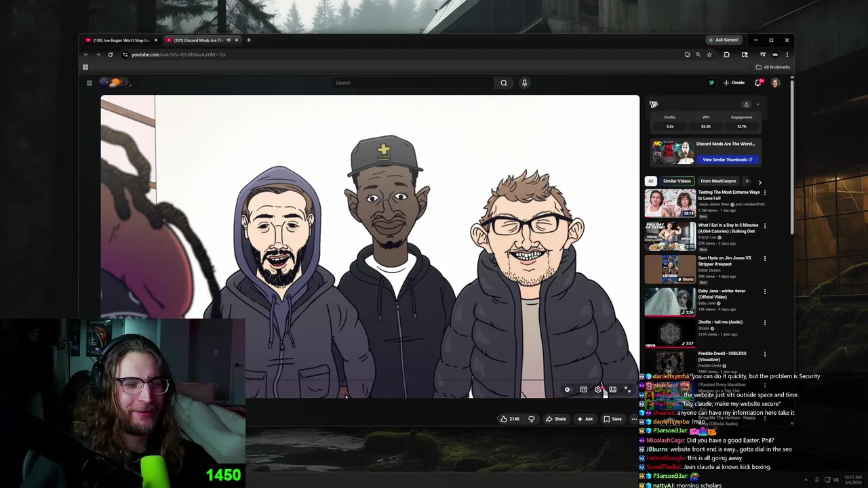Screen dimensions: 868x488
Task: Switch player to theater mode
Action: click(612, 390)
